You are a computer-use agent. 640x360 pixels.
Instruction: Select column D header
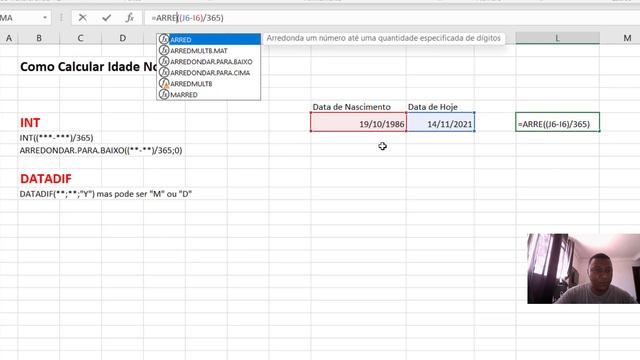pos(122,38)
